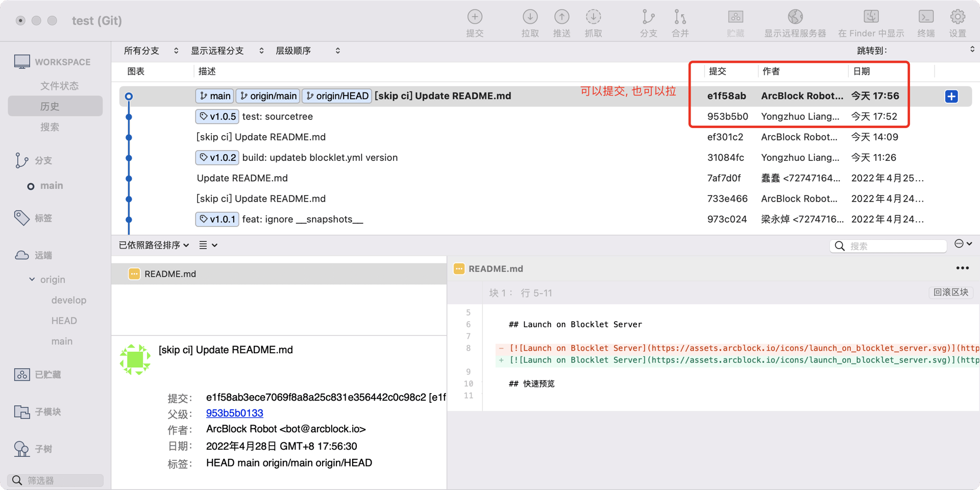Open the 已依照路径排序 dropdown
Viewport: 980px width, 490px height.
154,245
